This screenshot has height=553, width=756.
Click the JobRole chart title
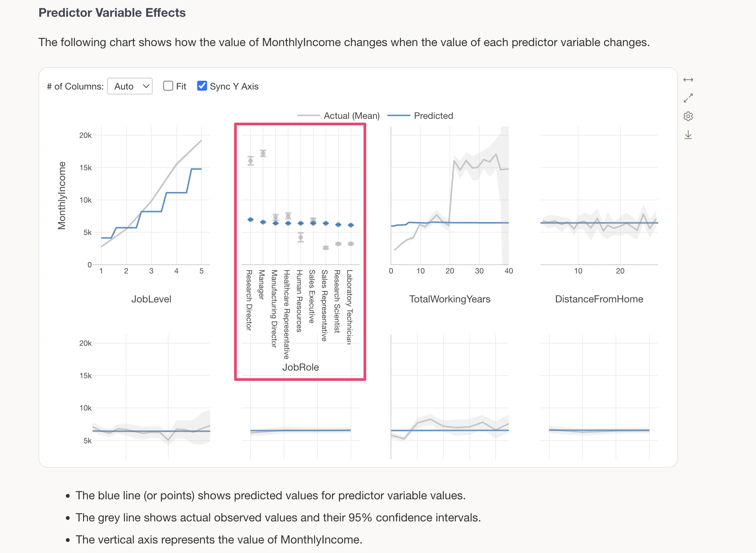300,367
